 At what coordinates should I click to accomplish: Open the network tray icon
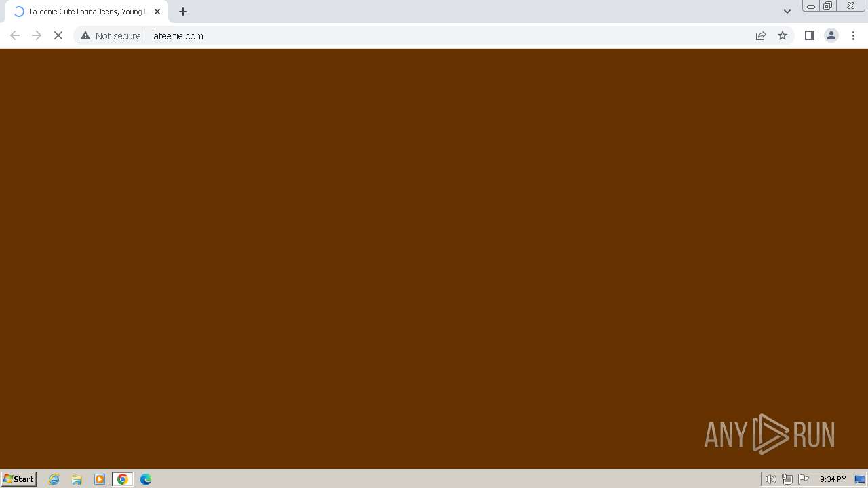(787, 479)
